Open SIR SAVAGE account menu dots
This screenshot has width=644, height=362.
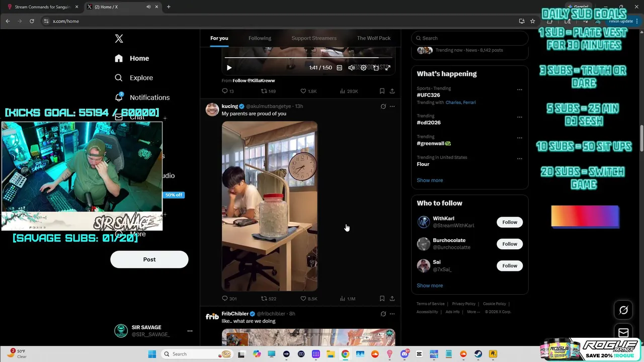190,331
